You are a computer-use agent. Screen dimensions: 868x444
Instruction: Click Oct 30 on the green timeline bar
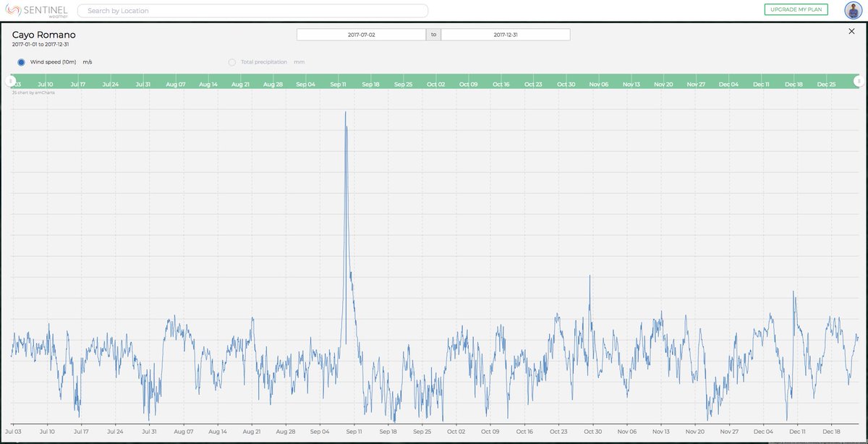[x=566, y=84]
